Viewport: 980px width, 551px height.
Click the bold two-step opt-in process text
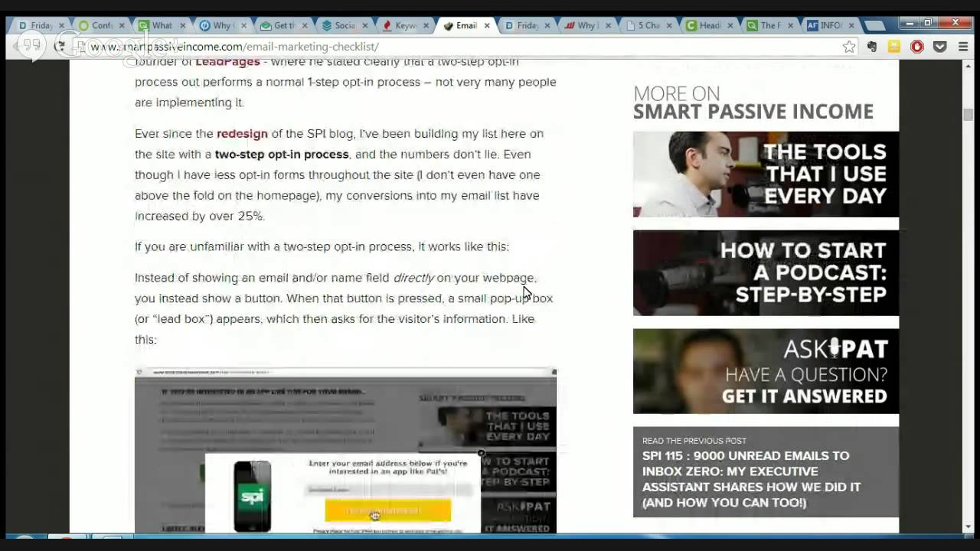click(x=282, y=154)
